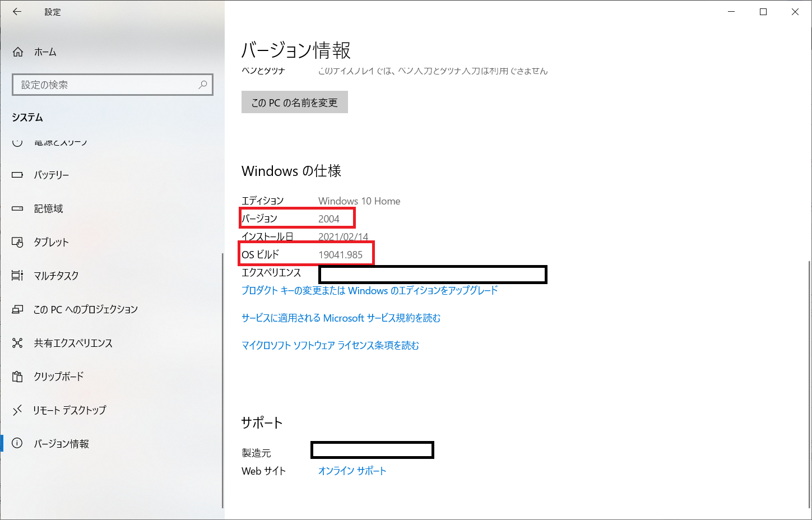Open ホーム in the sidebar
The image size is (812, 520).
click(x=112, y=52)
